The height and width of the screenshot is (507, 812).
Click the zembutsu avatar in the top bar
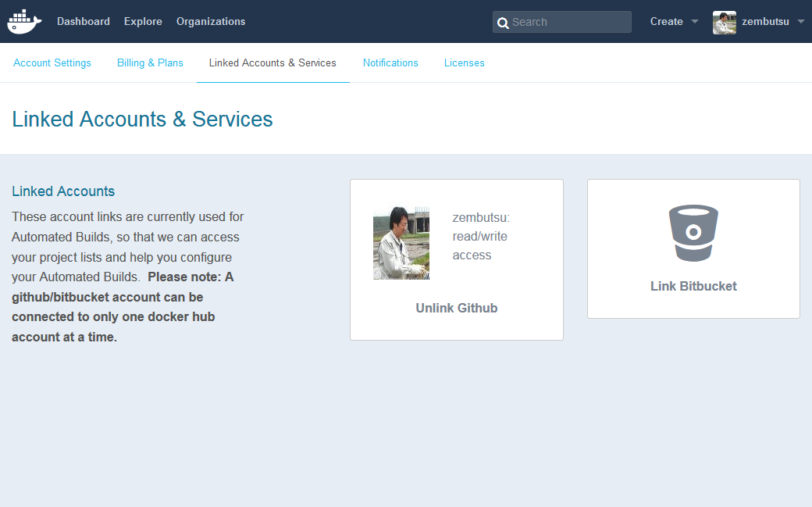pos(724,23)
